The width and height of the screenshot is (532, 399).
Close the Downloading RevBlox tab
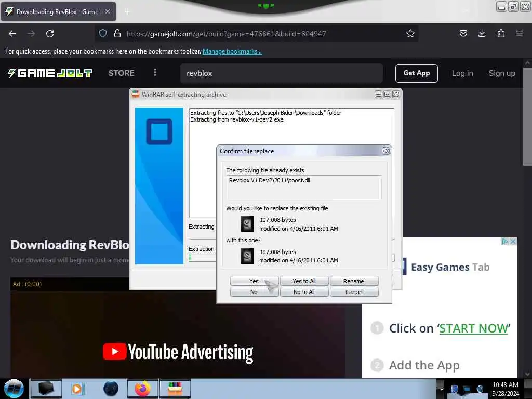coord(108,11)
